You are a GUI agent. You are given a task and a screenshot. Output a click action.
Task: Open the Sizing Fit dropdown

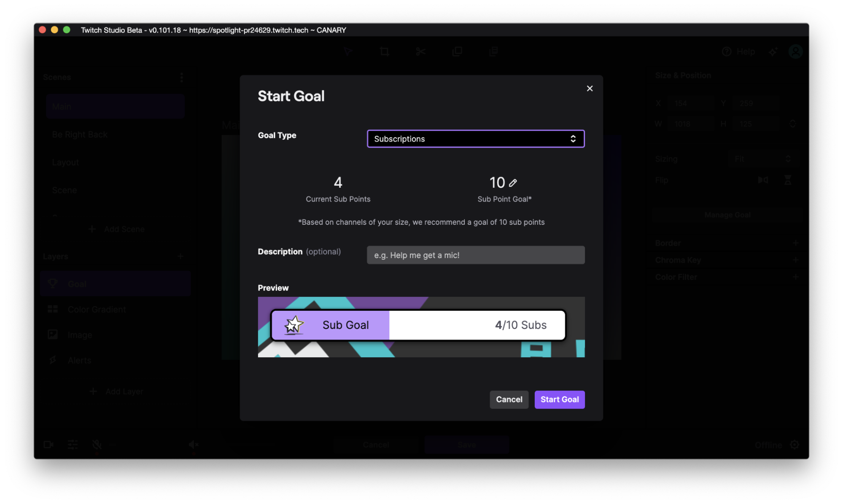[763, 159]
